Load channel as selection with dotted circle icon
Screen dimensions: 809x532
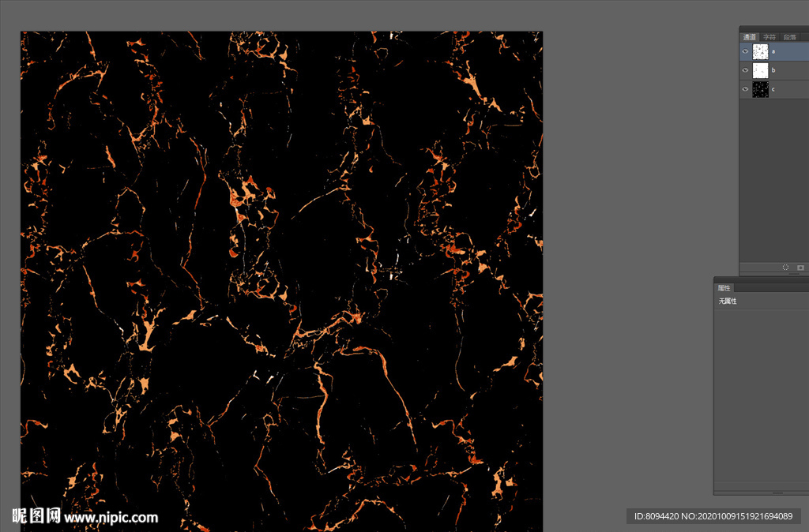[785, 268]
